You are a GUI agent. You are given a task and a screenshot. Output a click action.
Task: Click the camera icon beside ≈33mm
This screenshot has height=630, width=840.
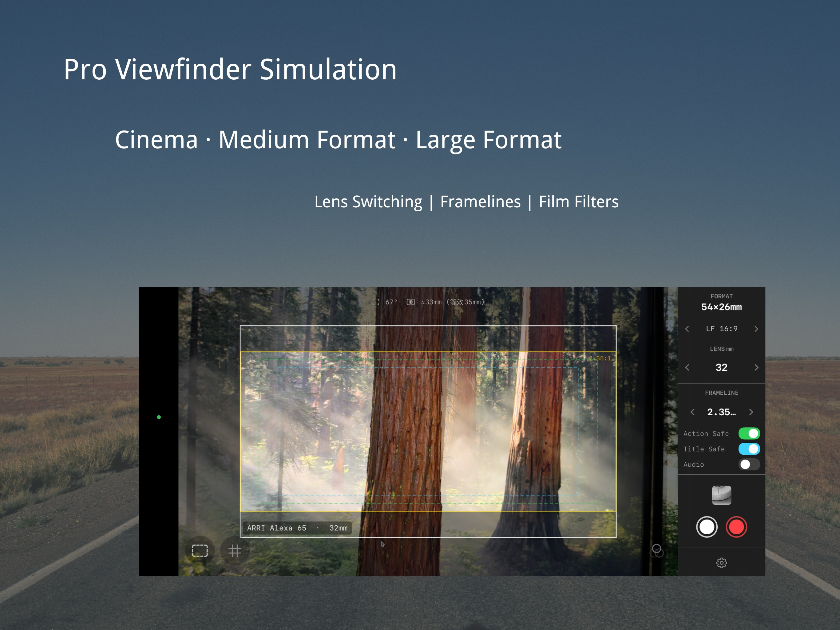point(410,302)
